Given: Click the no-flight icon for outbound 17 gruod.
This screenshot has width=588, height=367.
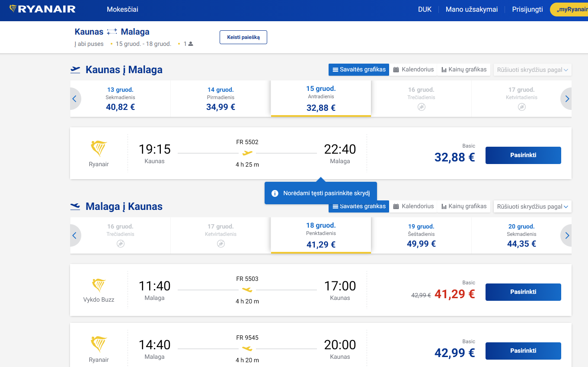Looking at the screenshot, I should coord(522,107).
